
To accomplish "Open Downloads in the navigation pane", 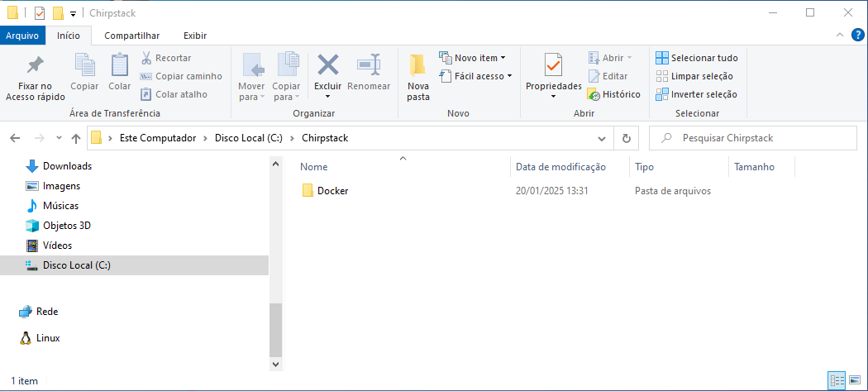I will pos(67,165).
